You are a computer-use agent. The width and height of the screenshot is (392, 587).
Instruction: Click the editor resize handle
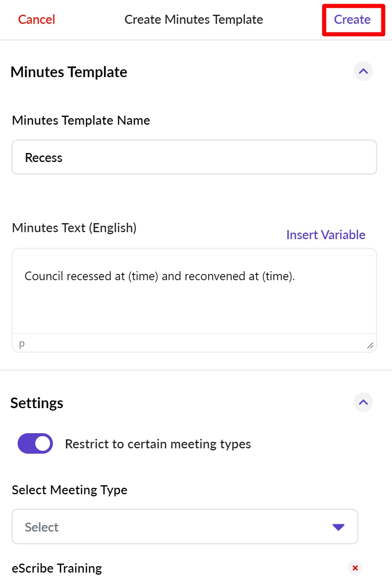coord(370,345)
